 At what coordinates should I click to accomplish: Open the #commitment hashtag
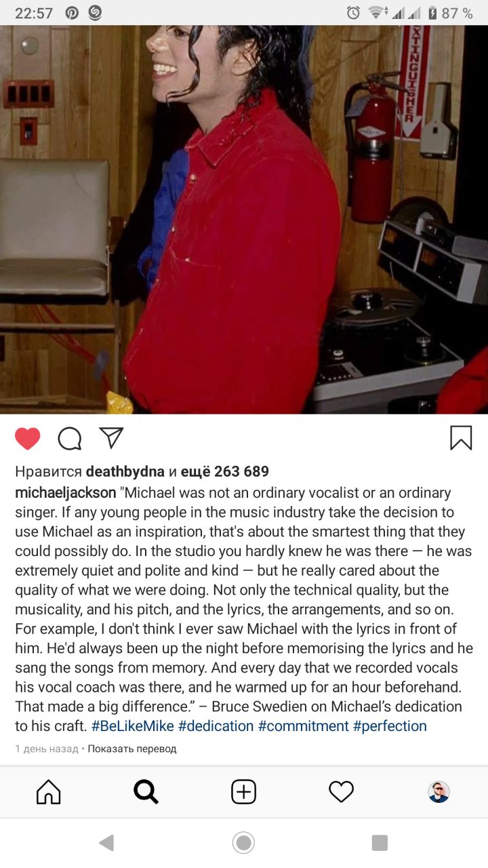tap(304, 726)
